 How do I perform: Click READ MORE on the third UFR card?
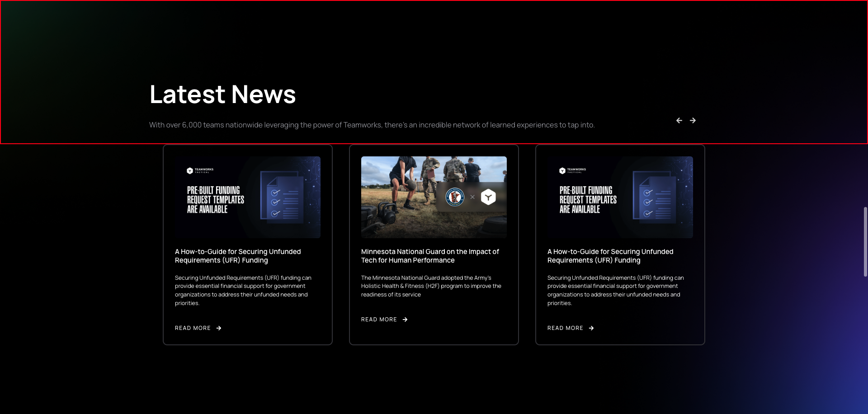pyautogui.click(x=565, y=328)
